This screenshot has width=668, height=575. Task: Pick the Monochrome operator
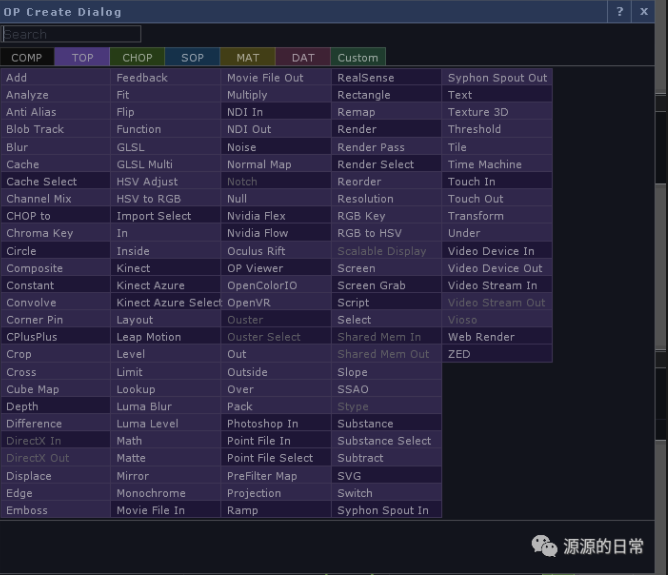point(166,493)
